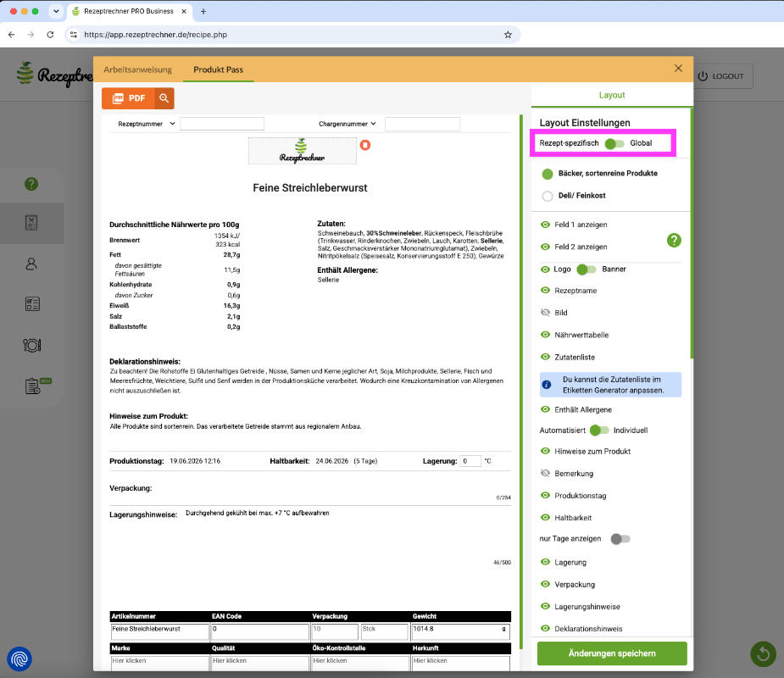784x678 pixels.
Task: Hide Feld 2 with its eye icon
Action: (x=546, y=247)
